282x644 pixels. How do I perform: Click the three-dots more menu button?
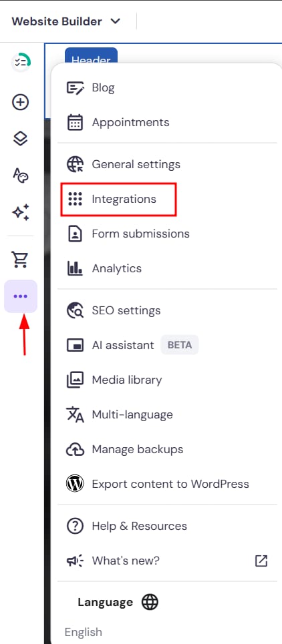[x=21, y=296]
